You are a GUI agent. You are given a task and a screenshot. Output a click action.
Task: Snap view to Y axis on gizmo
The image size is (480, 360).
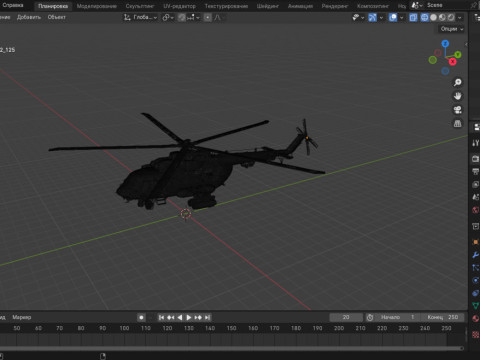tap(458, 54)
